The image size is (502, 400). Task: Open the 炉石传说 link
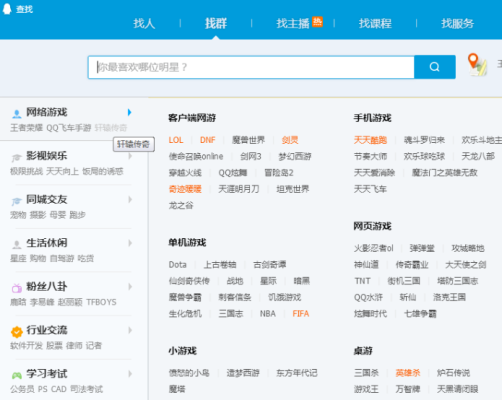click(453, 373)
